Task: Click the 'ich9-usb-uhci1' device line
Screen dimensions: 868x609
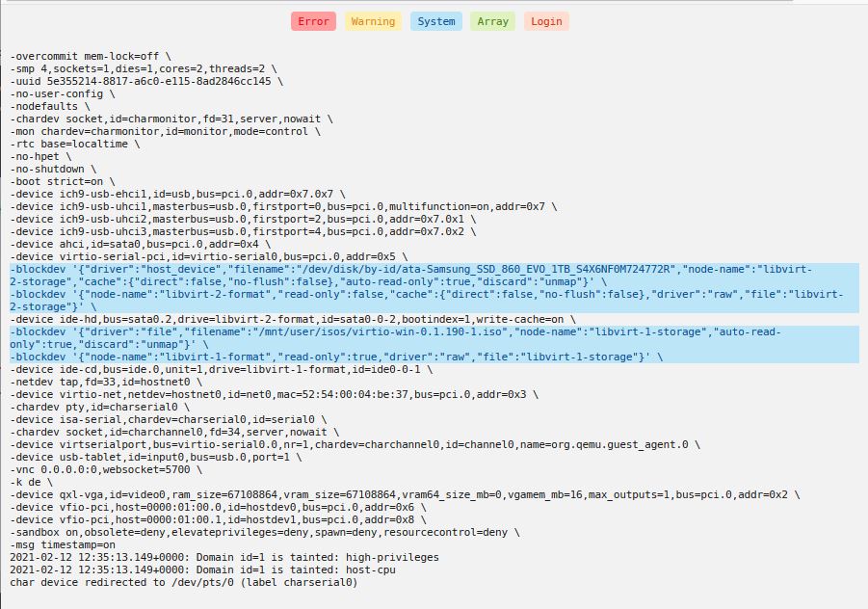Action: click(283, 206)
